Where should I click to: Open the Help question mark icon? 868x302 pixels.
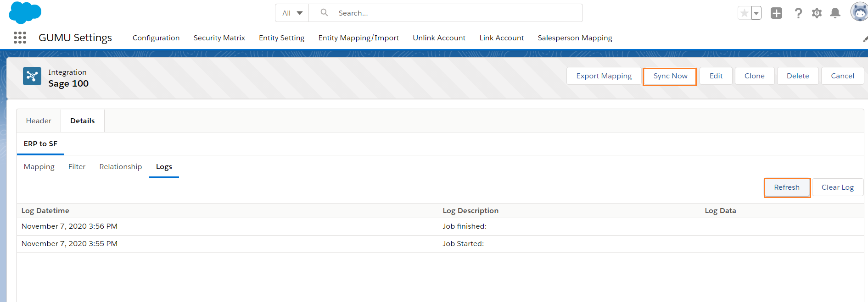(798, 13)
